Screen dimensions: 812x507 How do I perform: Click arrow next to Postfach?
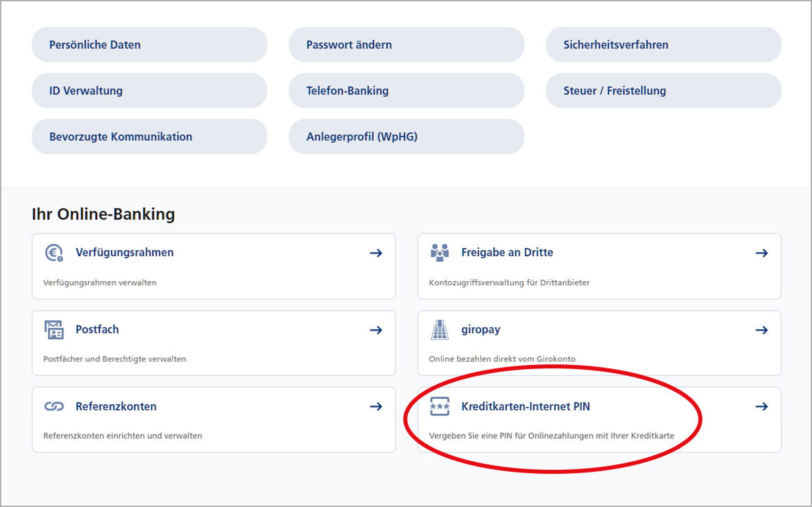376,330
